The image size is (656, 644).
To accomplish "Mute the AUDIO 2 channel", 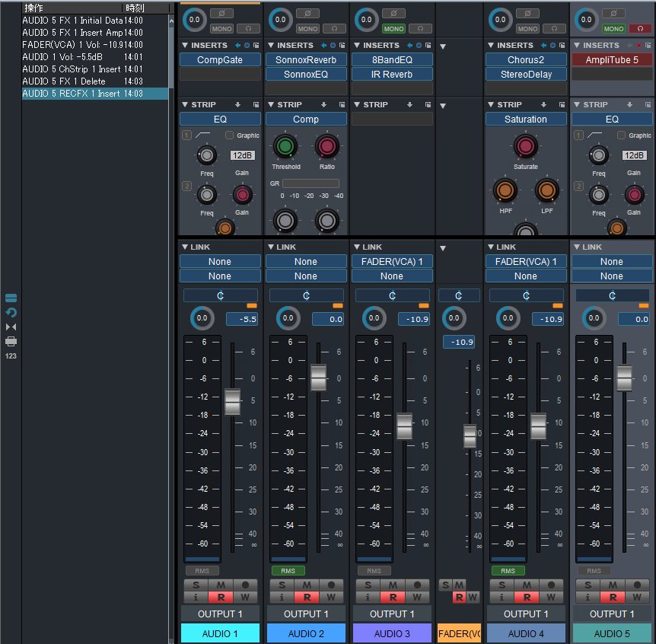I will click(x=306, y=585).
